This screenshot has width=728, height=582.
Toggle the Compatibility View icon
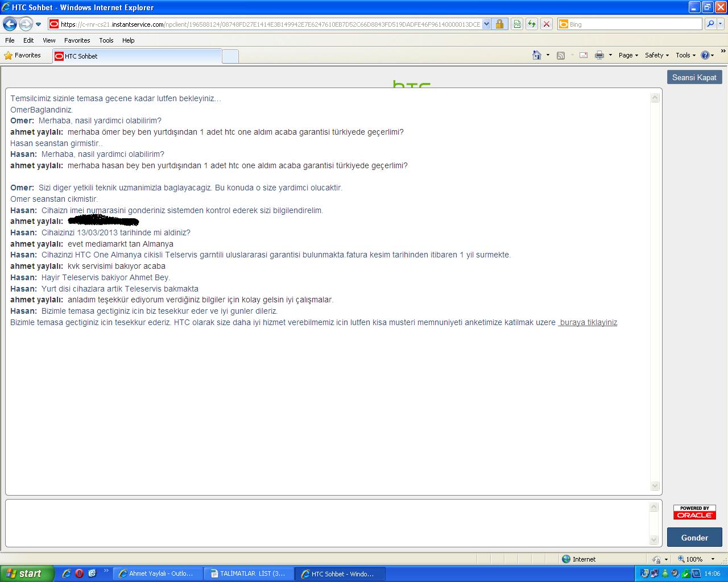coord(517,24)
